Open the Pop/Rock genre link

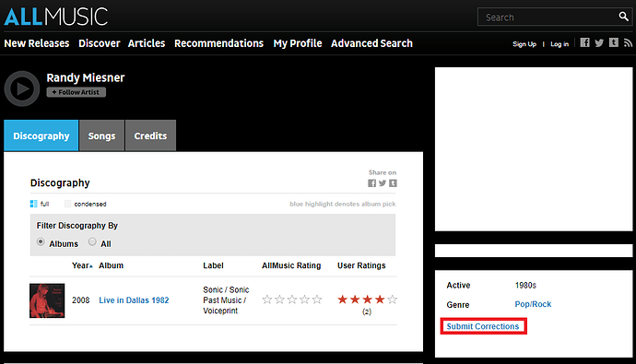[x=533, y=304]
